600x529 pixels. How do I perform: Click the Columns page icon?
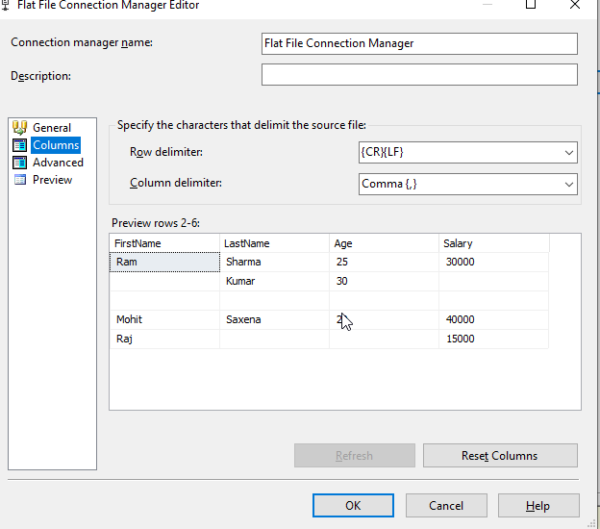click(19, 145)
